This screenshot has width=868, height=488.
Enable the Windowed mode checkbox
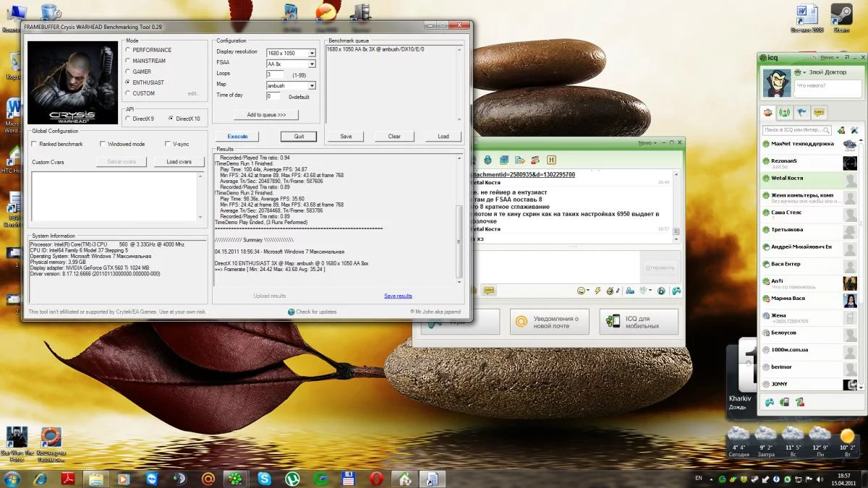click(x=102, y=144)
